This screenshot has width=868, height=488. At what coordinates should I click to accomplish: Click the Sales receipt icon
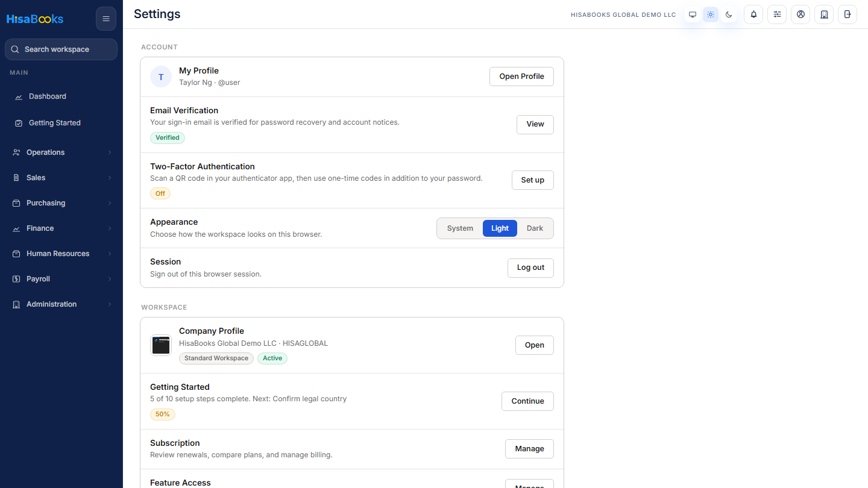coord(16,178)
